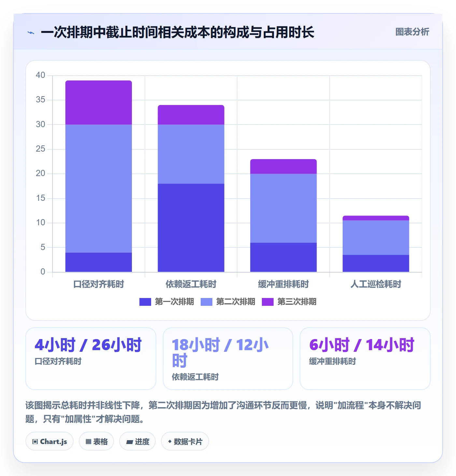Click the purple segment of 口径对齐耗时 bar

(99, 103)
